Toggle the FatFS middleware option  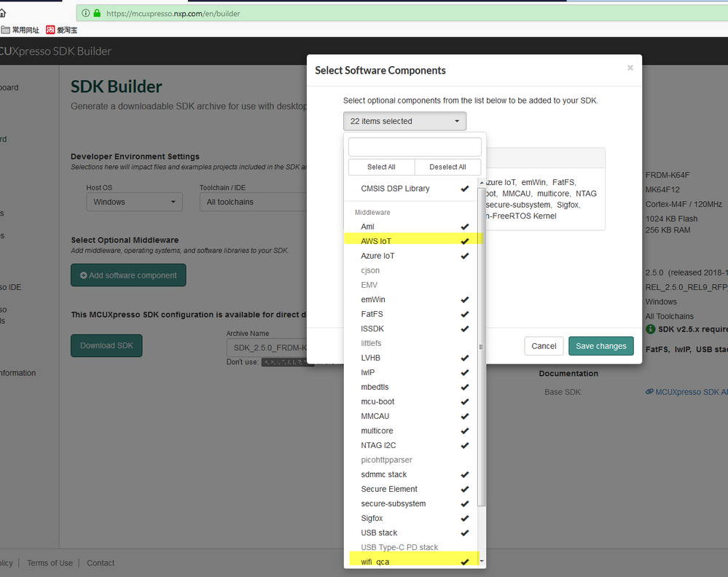411,314
